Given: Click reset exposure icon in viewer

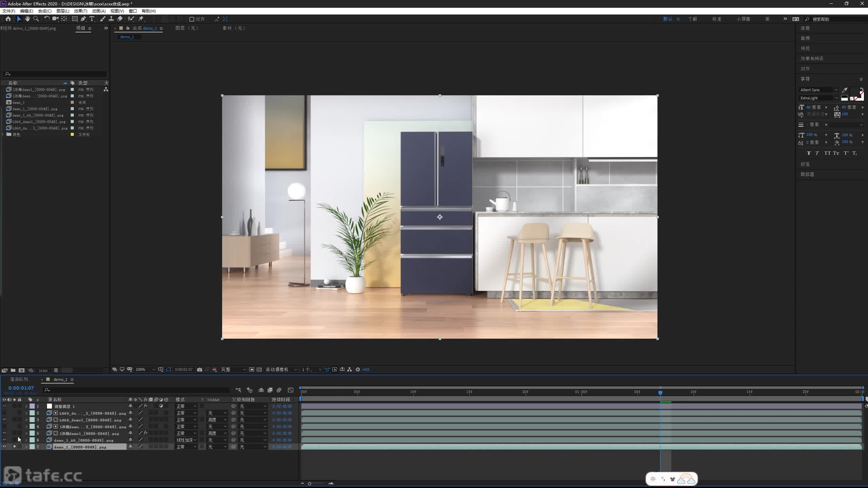Looking at the screenshot, I should (358, 369).
